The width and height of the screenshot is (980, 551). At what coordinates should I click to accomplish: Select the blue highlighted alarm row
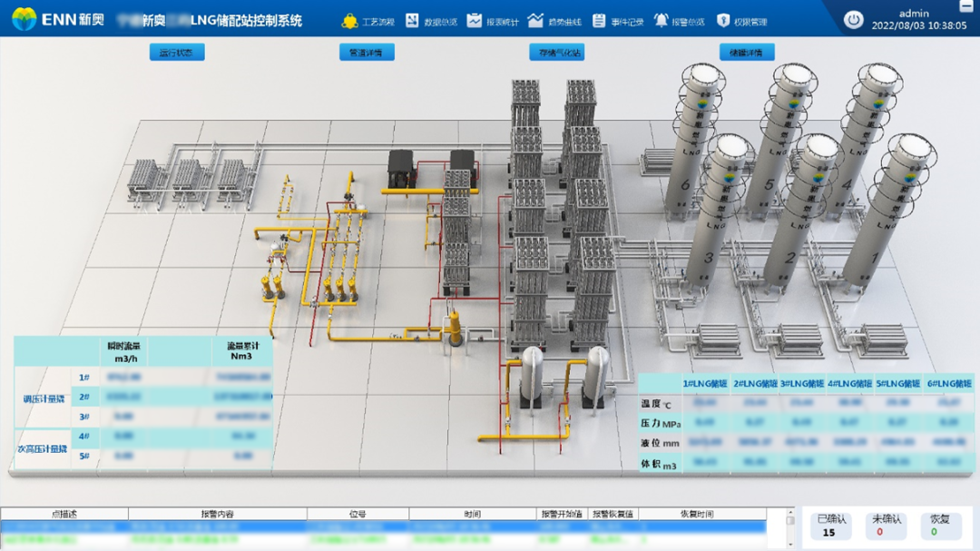point(383,526)
